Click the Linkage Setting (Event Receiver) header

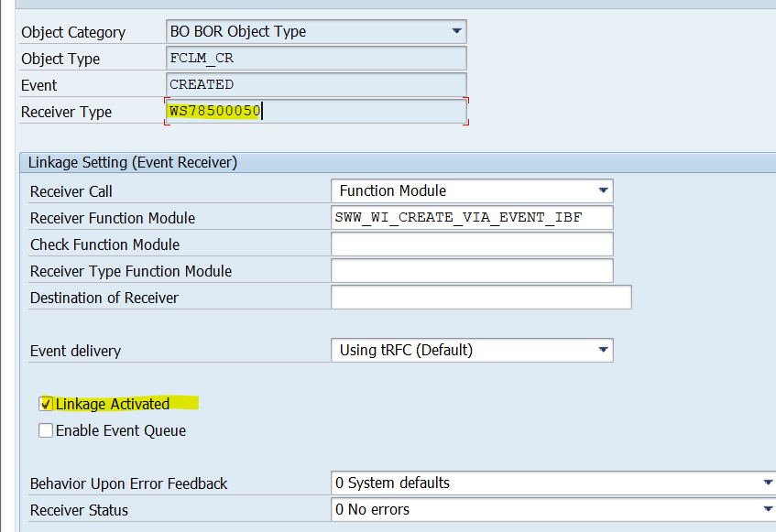click(133, 162)
